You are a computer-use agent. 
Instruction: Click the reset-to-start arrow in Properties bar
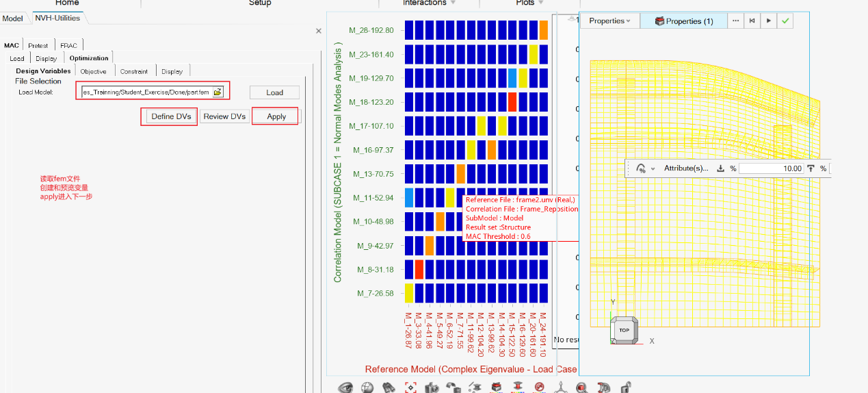click(x=752, y=21)
